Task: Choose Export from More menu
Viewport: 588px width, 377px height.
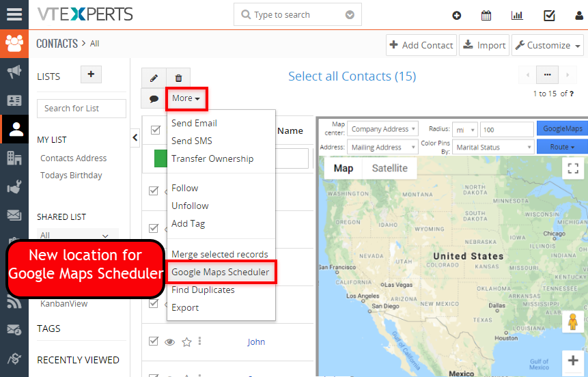Action: pyautogui.click(x=185, y=307)
